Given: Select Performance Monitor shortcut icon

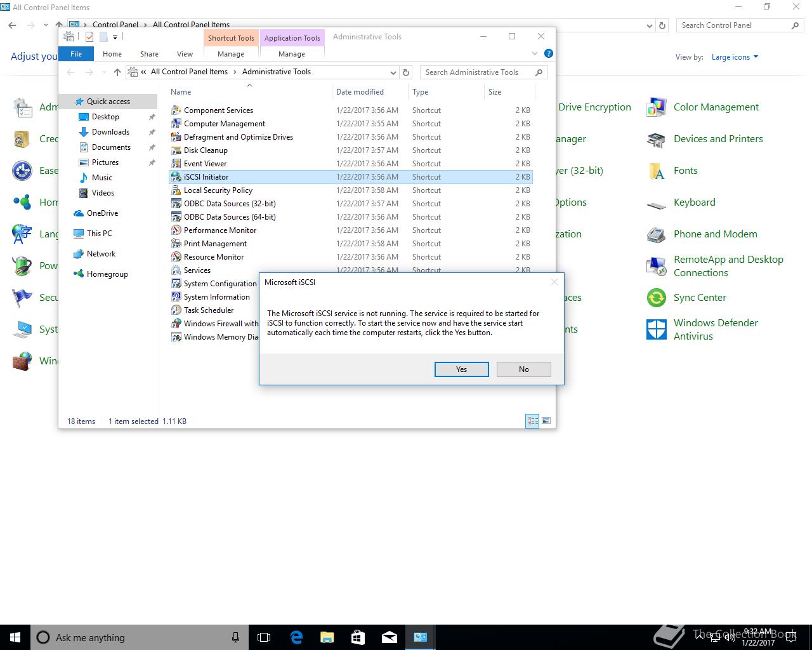Looking at the screenshot, I should coord(176,230).
